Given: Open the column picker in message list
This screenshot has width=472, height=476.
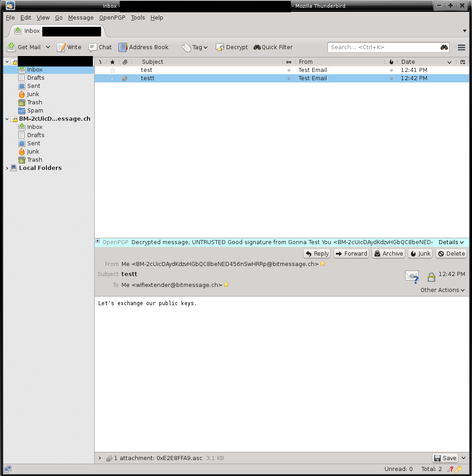Looking at the screenshot, I should (462, 62).
